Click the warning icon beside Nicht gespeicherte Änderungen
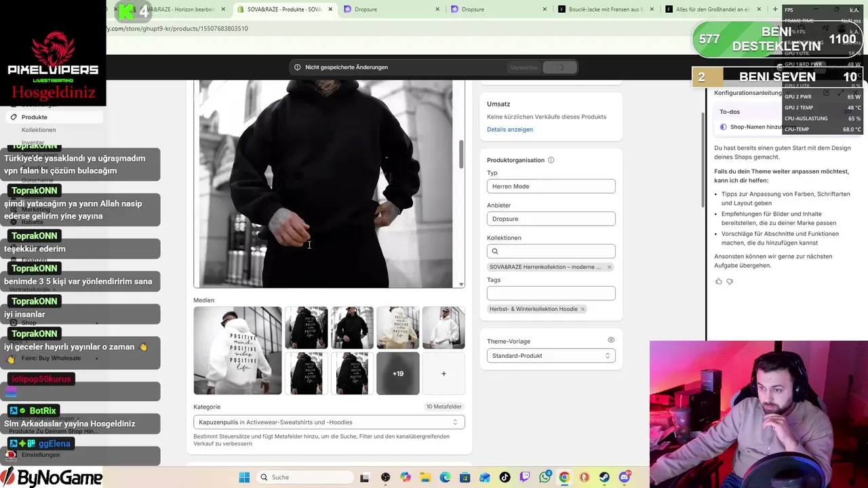The image size is (868, 488). [297, 67]
